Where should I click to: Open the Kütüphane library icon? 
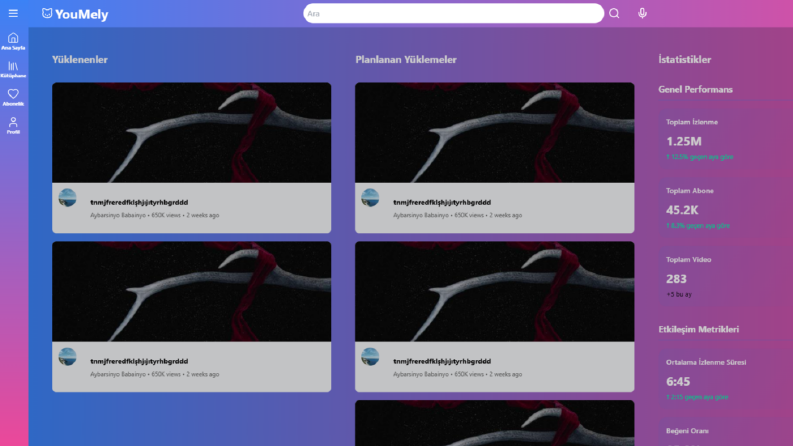13,70
